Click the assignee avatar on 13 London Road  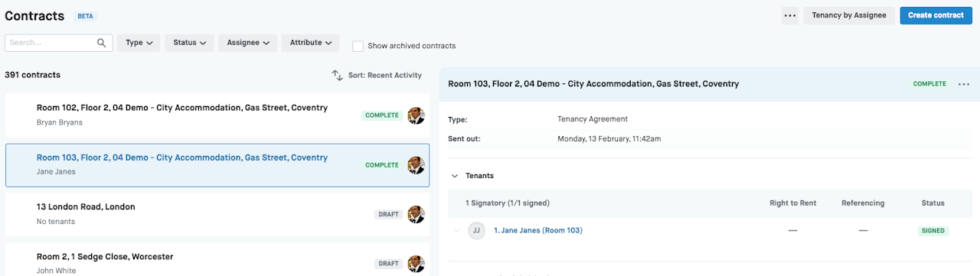coord(416,214)
